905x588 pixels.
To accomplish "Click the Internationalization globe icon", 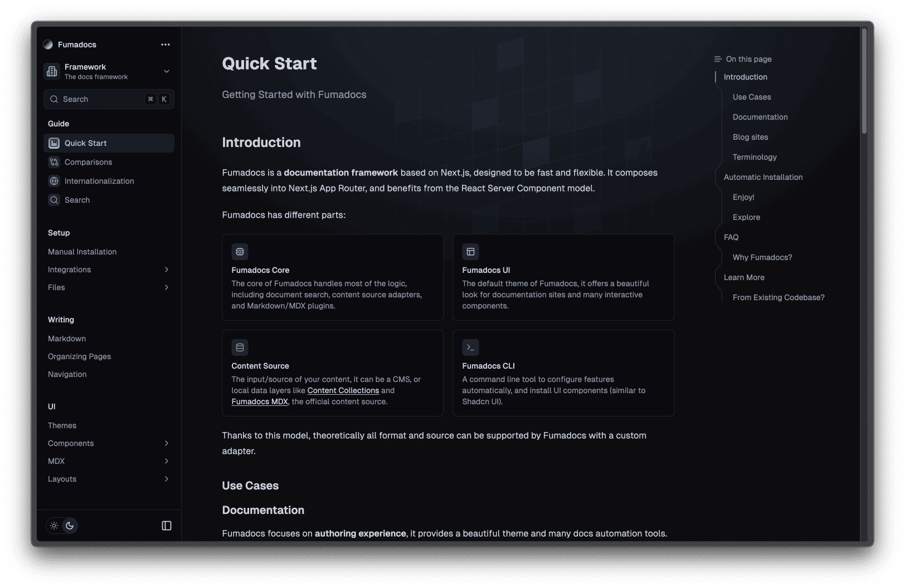I will tap(54, 181).
